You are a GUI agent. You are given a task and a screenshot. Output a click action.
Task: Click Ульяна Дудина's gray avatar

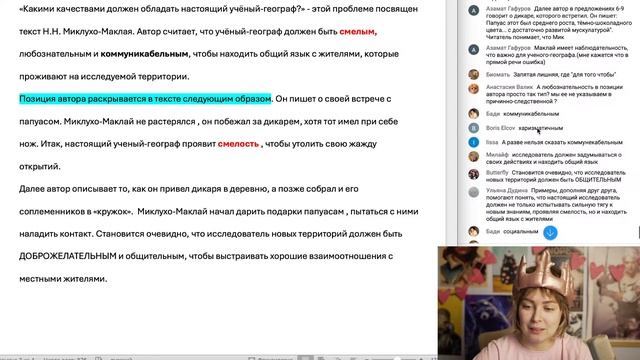click(x=473, y=192)
